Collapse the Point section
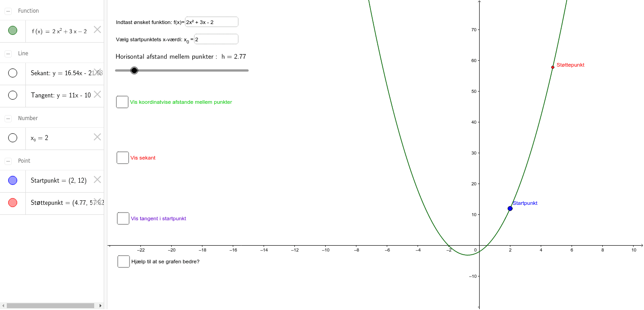The image size is (644, 310). pyautogui.click(x=8, y=161)
